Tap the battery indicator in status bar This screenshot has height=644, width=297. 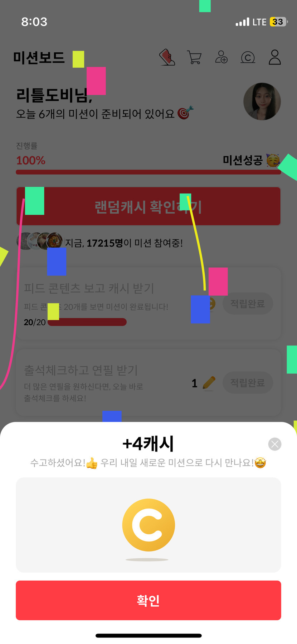point(278,22)
